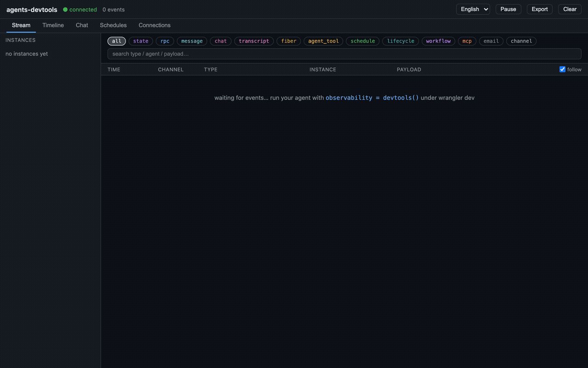Open the English language dropdown
The height and width of the screenshot is (368, 588).
click(473, 9)
